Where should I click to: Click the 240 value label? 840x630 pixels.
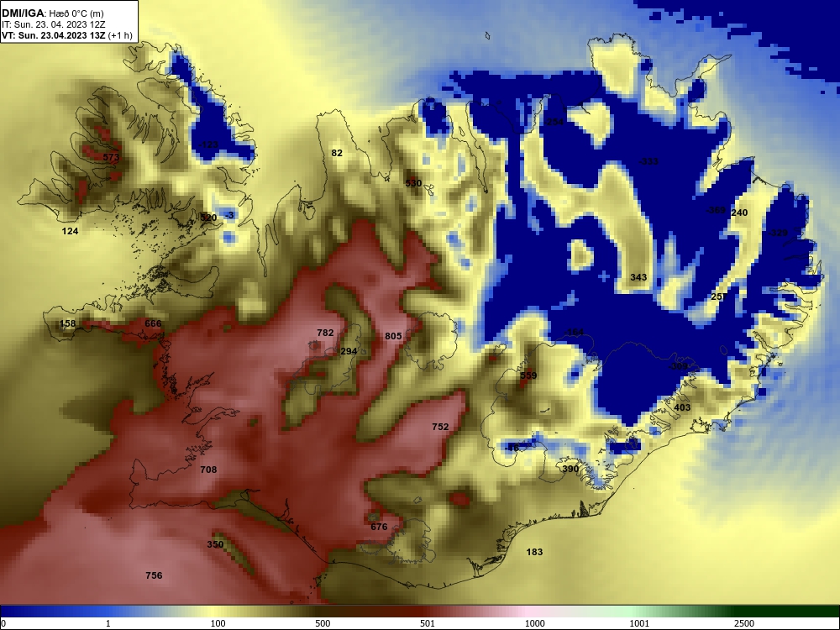(739, 213)
